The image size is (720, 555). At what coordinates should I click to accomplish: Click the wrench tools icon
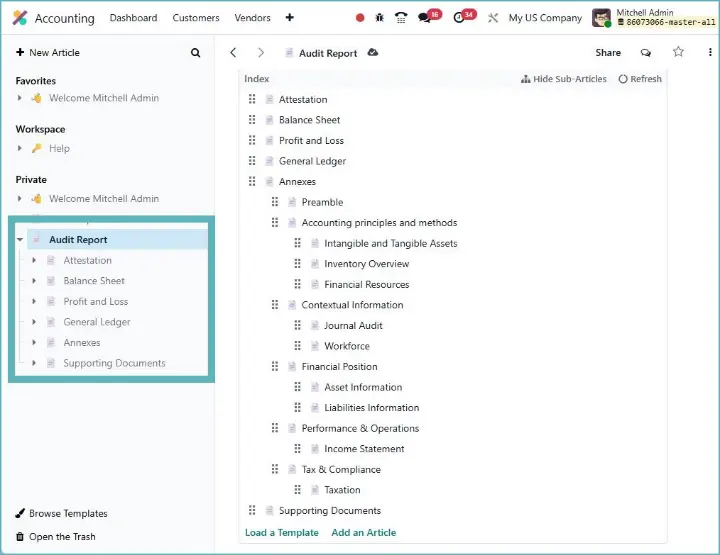pos(493,18)
